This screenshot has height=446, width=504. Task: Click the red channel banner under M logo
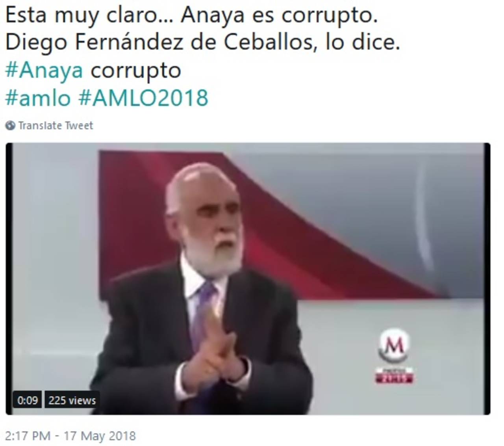(x=394, y=376)
